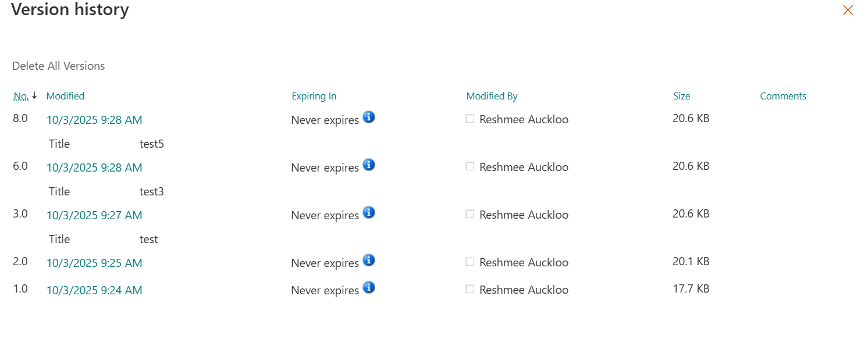This screenshot has width=868, height=360.
Task: Click the info icon for version 2.0 expiry
Action: (x=368, y=260)
